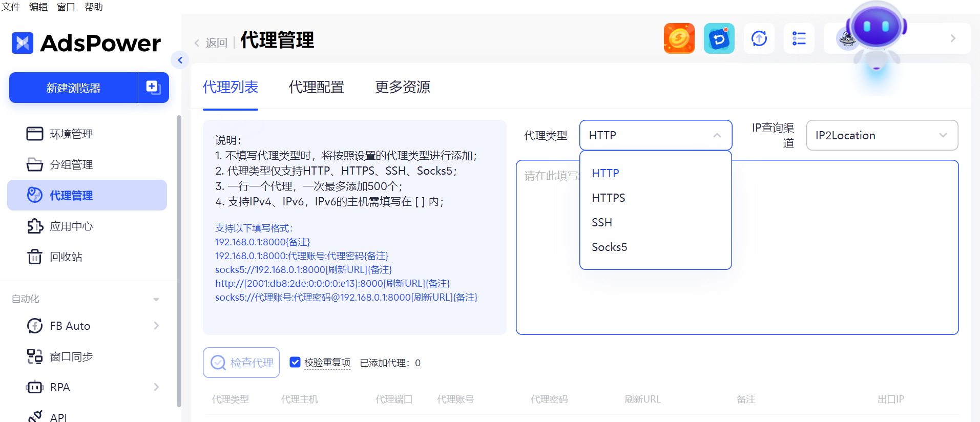Image resolution: width=980 pixels, height=422 pixels.
Task: Open the 文件 menu
Action: [11, 7]
